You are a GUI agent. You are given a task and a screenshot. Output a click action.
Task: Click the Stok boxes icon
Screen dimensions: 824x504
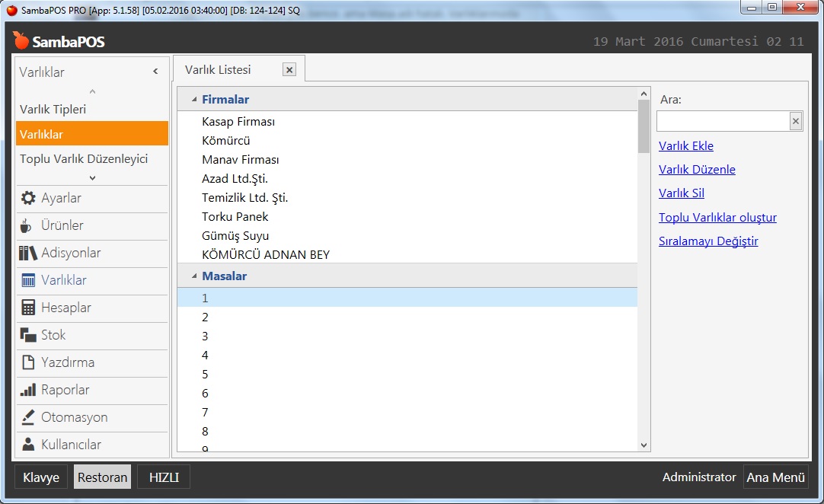[28, 335]
